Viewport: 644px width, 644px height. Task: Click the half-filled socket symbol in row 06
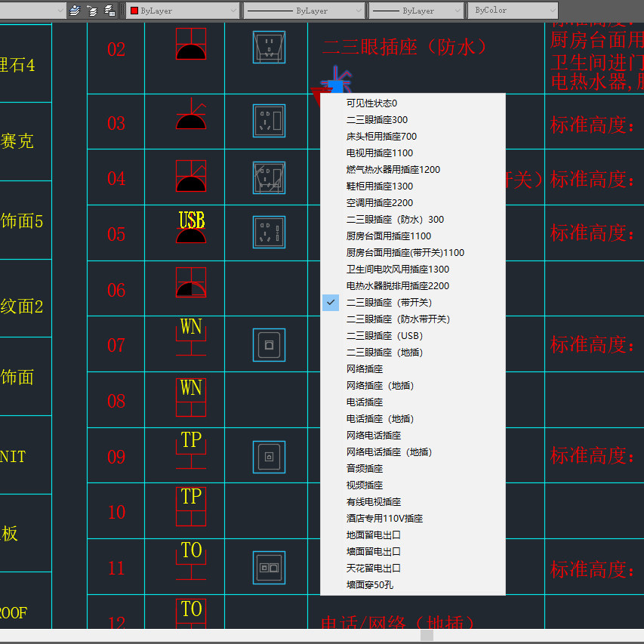[191, 282]
